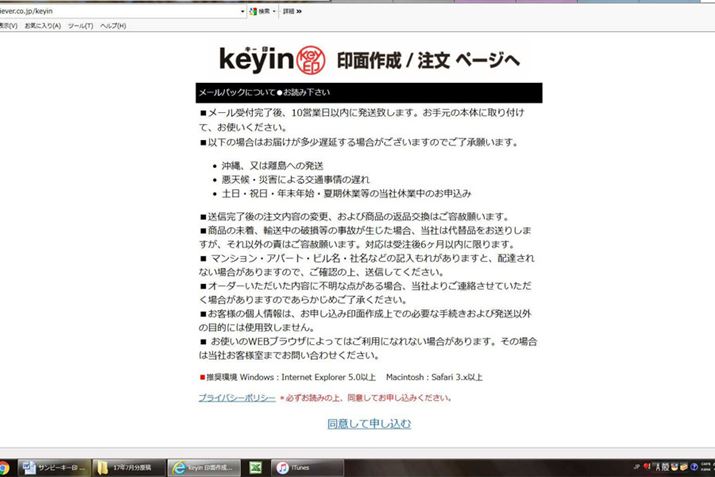Open the ツール(T) menu
This screenshot has height=477, width=715.
81,26
